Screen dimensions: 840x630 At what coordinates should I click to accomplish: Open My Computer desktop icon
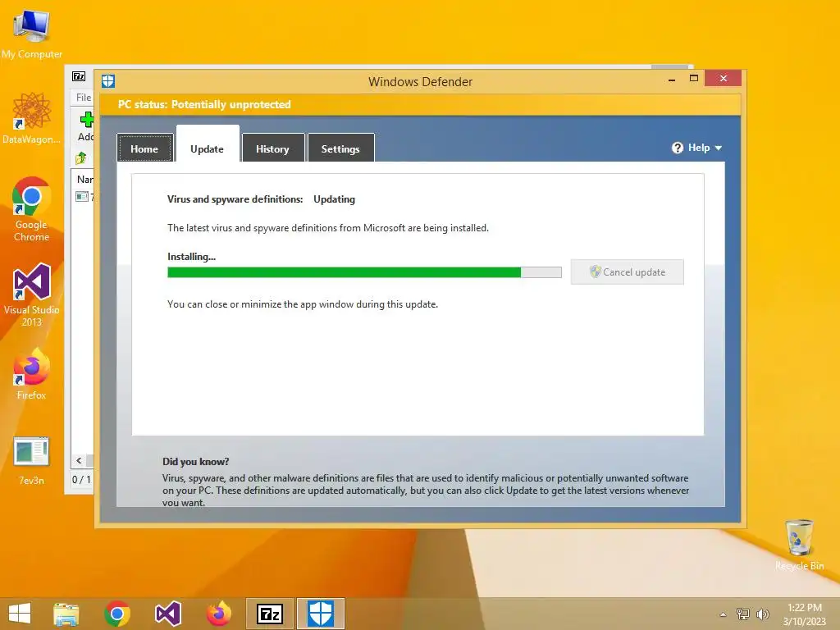(x=32, y=34)
